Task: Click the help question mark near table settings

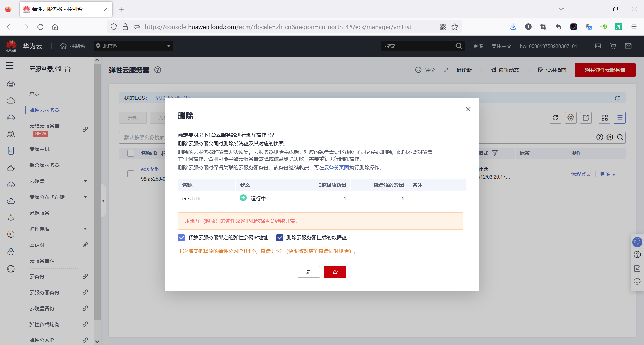Action: tap(600, 137)
